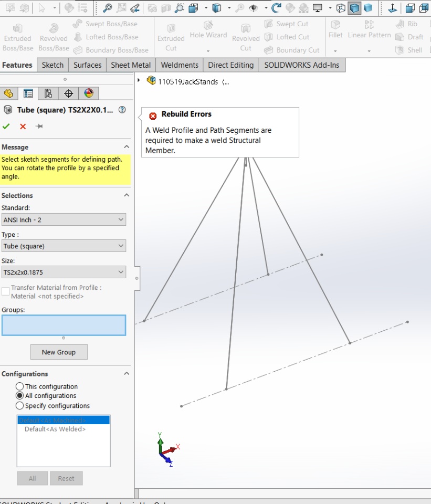
Task: Open the Fillet dropdown arrow
Action: click(335, 51)
